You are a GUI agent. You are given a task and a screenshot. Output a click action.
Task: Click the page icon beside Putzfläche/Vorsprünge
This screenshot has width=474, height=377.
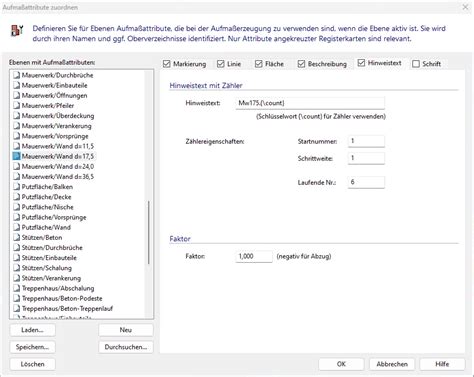click(16, 217)
